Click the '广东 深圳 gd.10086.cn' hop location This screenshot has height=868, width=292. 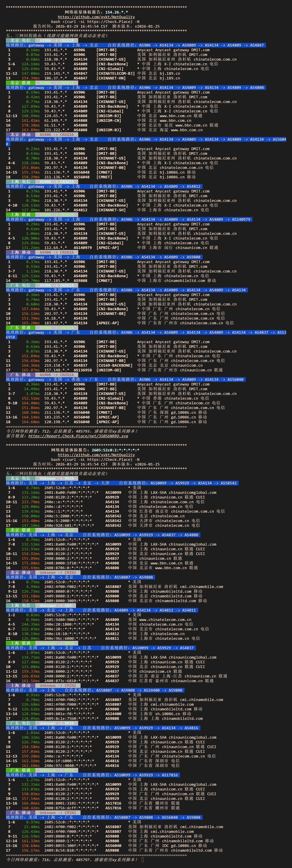172,412
